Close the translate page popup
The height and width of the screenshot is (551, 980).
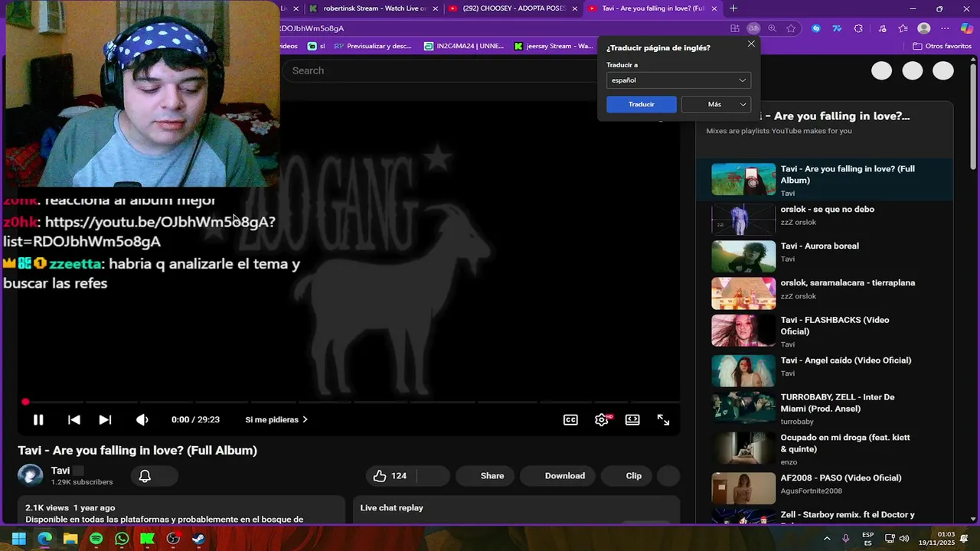[751, 44]
